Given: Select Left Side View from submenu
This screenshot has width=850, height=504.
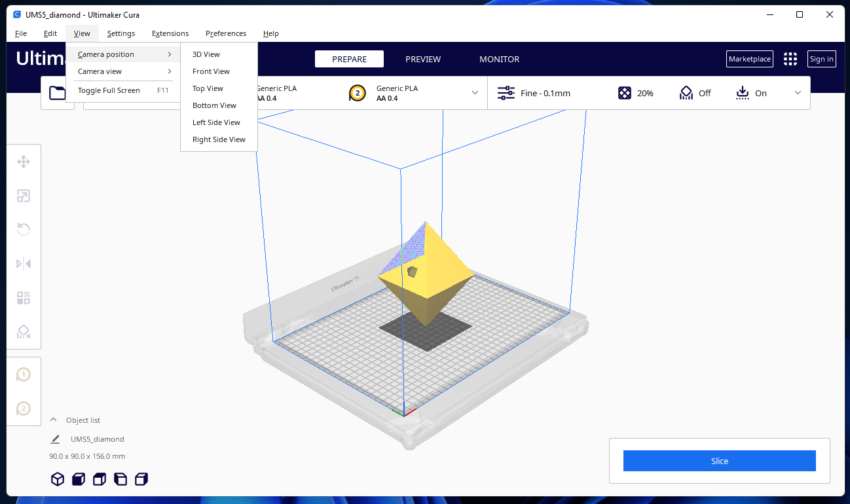Looking at the screenshot, I should click(219, 122).
